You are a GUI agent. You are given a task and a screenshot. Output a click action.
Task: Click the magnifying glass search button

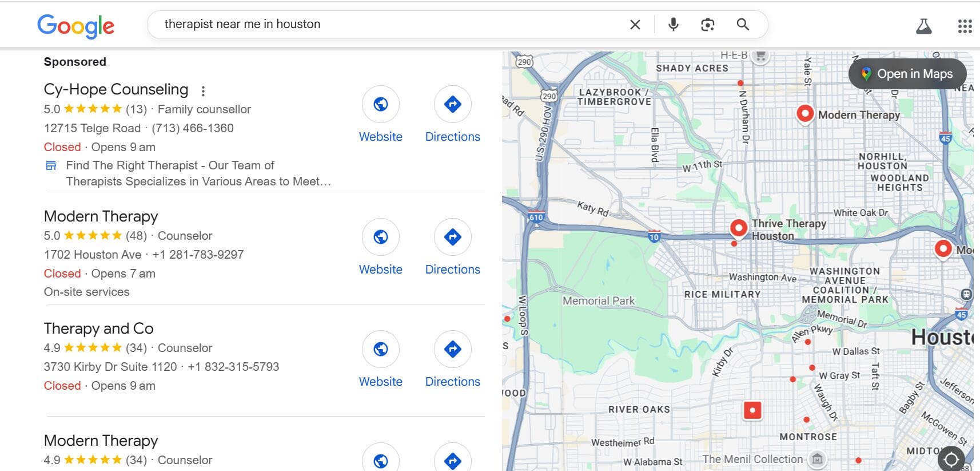(742, 25)
